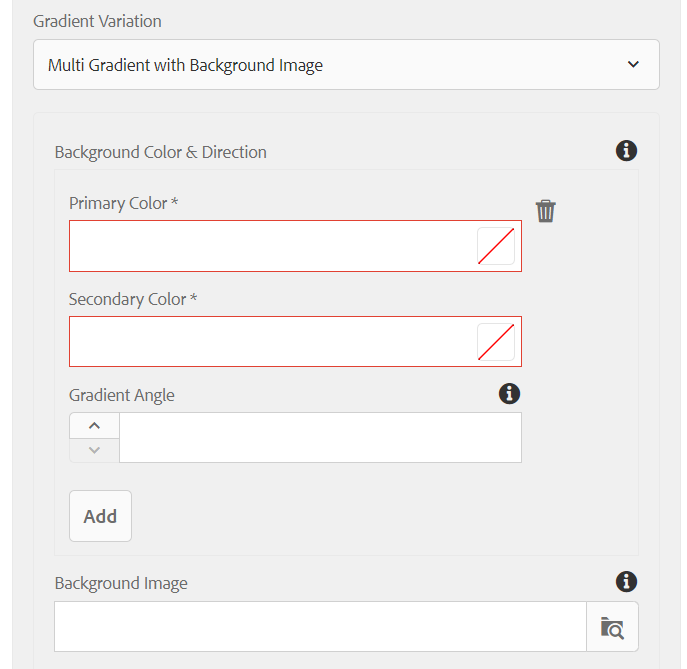Click the Secondary Color label
This screenshot has height=669, width=687.
(x=133, y=299)
